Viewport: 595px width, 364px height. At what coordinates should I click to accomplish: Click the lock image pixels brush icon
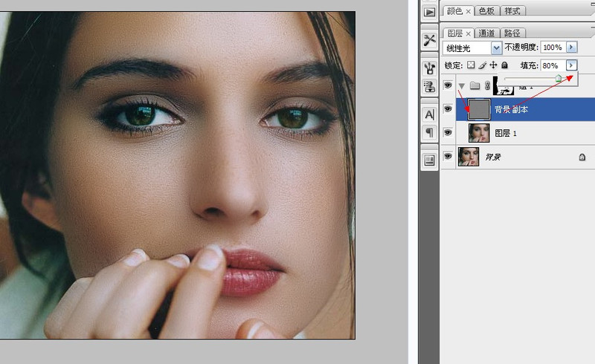coord(481,65)
